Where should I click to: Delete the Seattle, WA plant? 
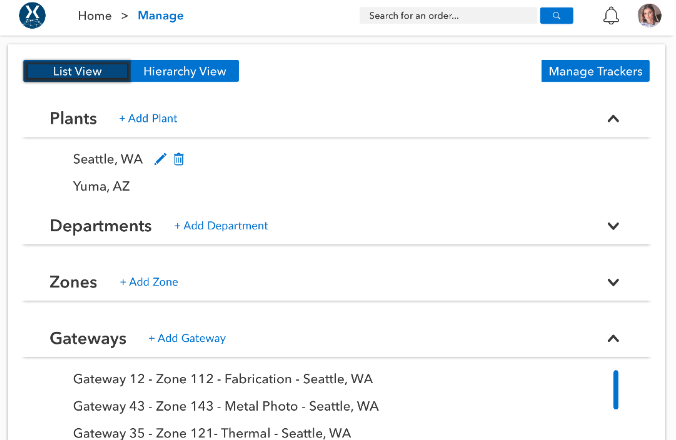click(179, 159)
